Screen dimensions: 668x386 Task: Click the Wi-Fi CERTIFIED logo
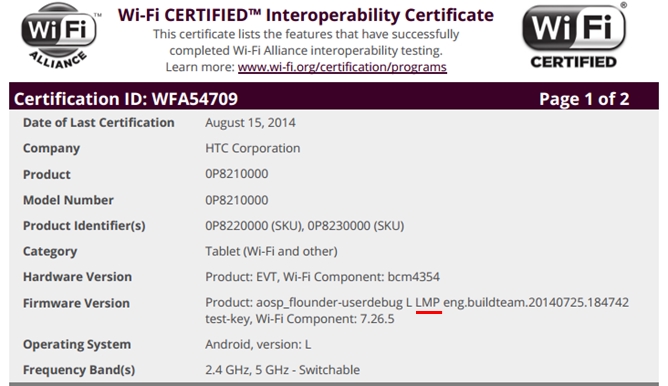574,35
